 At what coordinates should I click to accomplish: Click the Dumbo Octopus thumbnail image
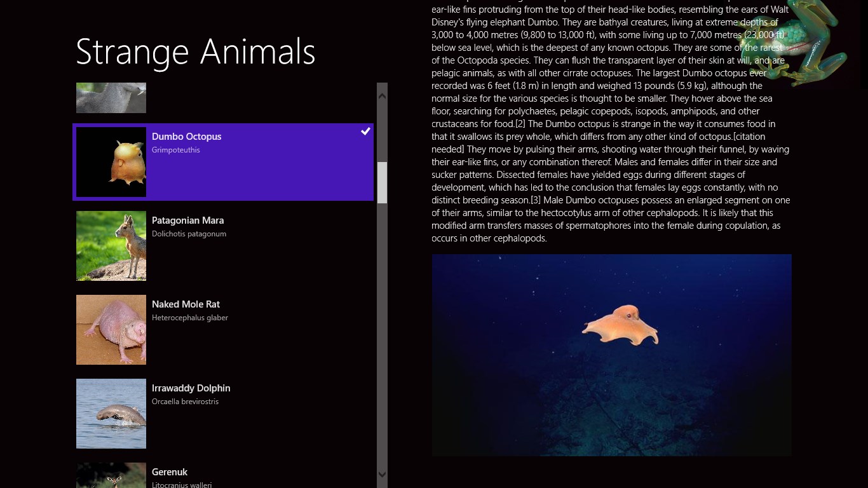pos(111,162)
